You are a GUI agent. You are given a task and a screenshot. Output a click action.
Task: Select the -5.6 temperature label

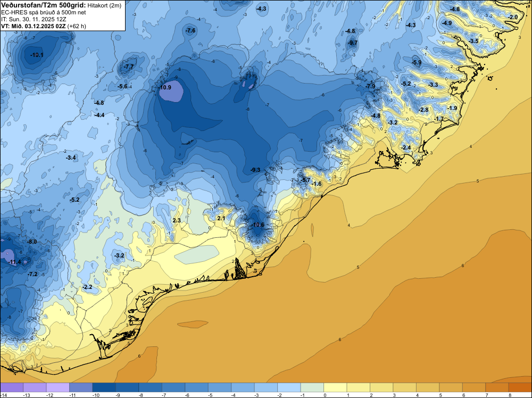coord(122,87)
